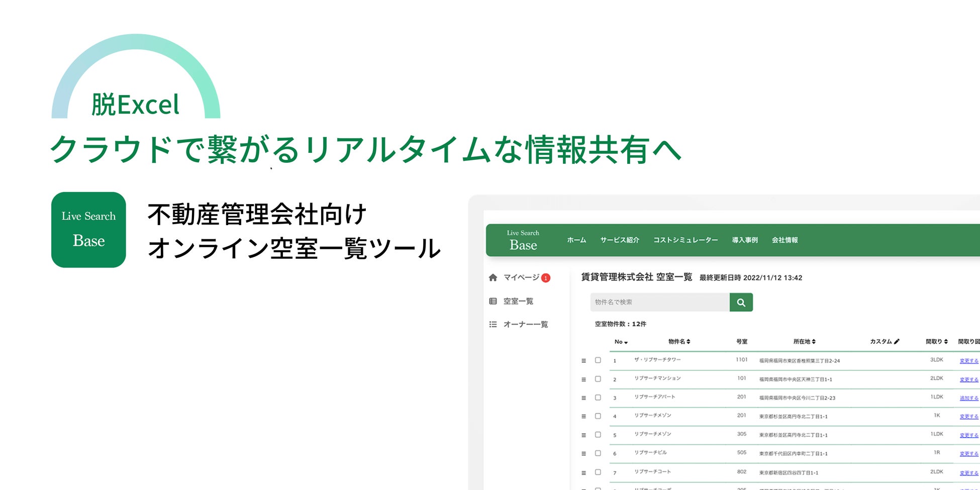
Task: Open the サービス紹介 menu item
Action: tap(620, 240)
